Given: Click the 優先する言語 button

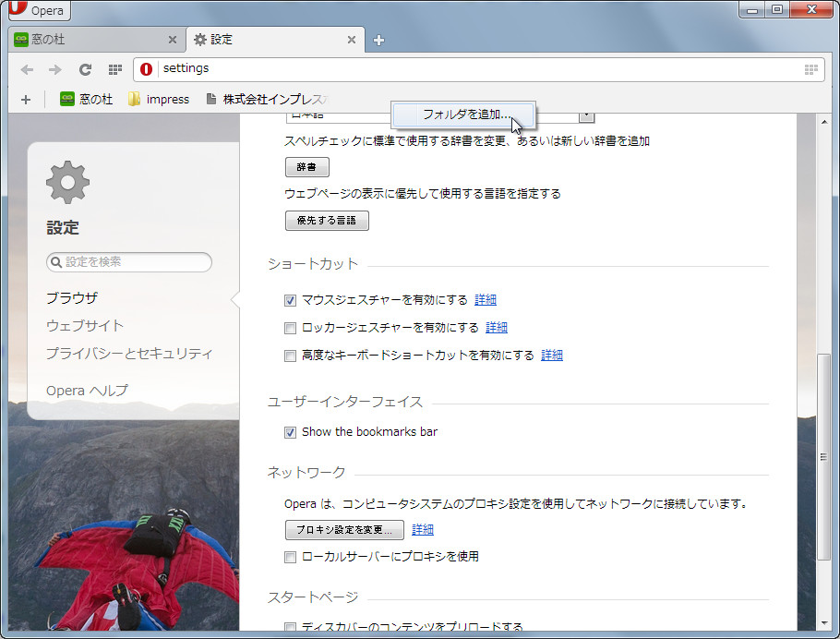Looking at the screenshot, I should point(327,221).
